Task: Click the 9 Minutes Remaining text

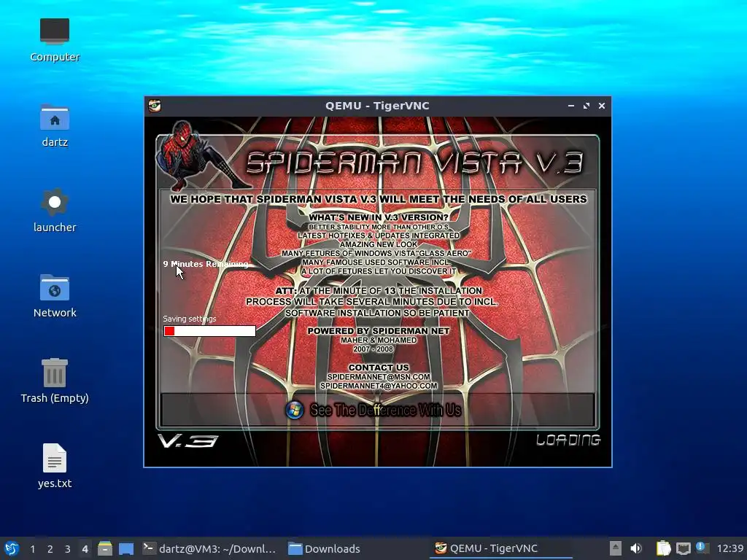Action: click(206, 264)
